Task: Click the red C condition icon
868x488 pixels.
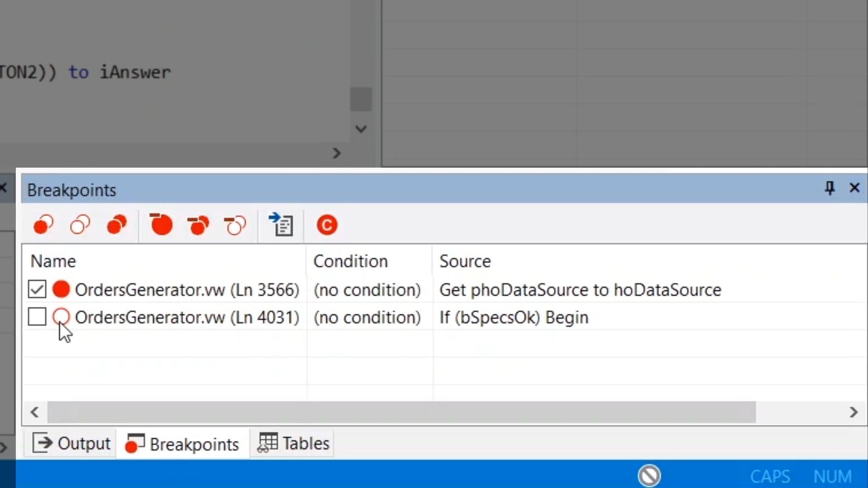Action: 327,225
